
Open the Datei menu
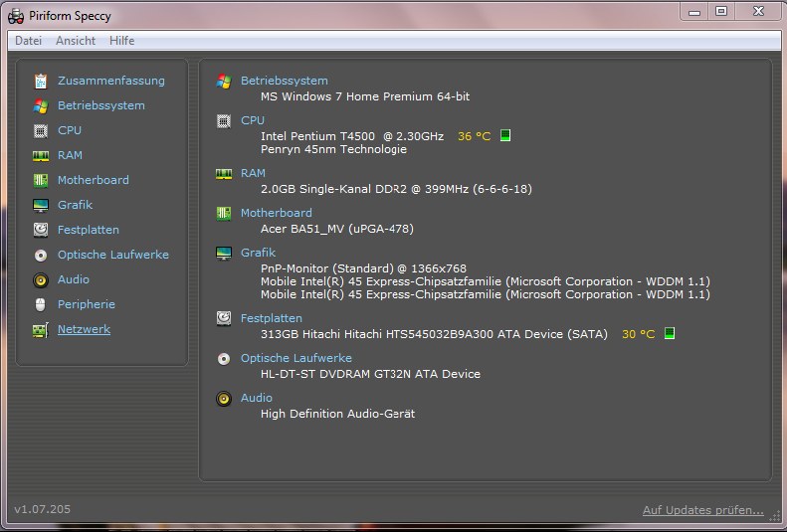tap(28, 41)
